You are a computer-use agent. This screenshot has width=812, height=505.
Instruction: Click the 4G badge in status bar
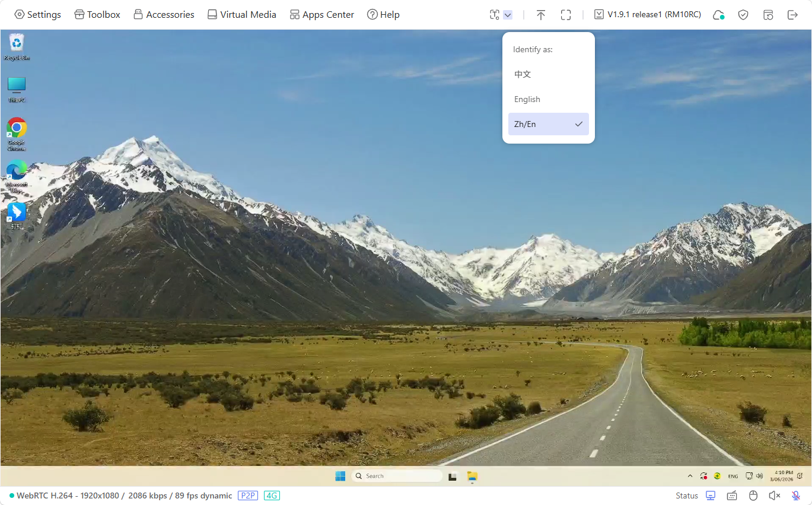(x=272, y=496)
